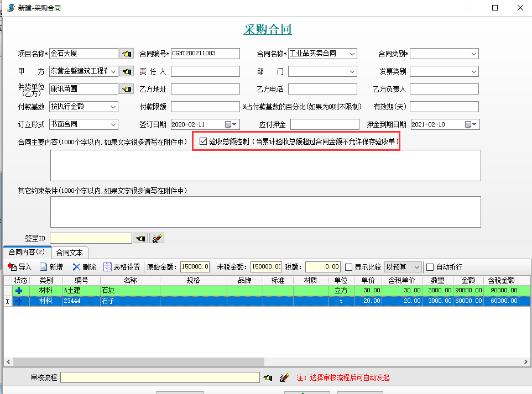Open the 签订日期 calendar dropdown
Screen dimensions: 532x394
click(x=234, y=124)
